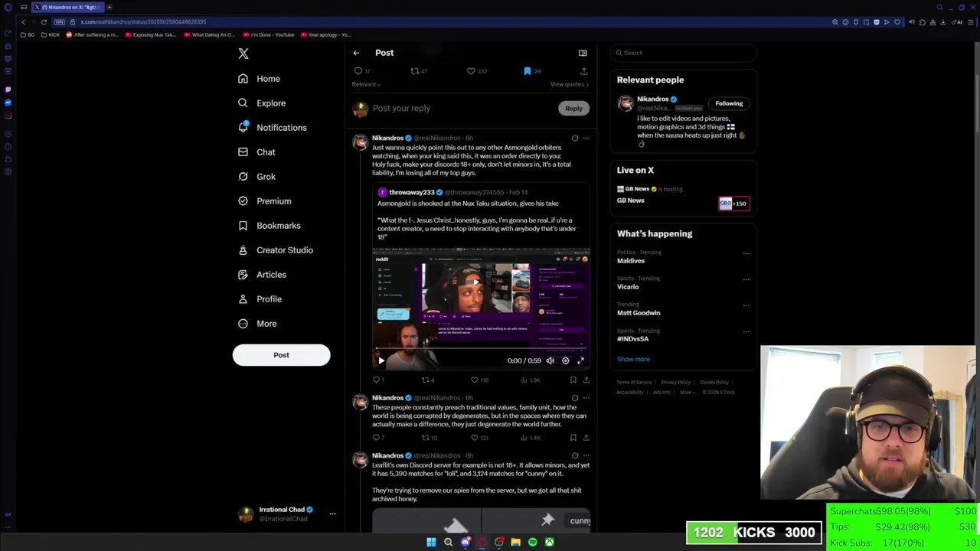The image size is (980, 551).
Task: Expand embedded video to fullscreen
Action: click(x=580, y=360)
